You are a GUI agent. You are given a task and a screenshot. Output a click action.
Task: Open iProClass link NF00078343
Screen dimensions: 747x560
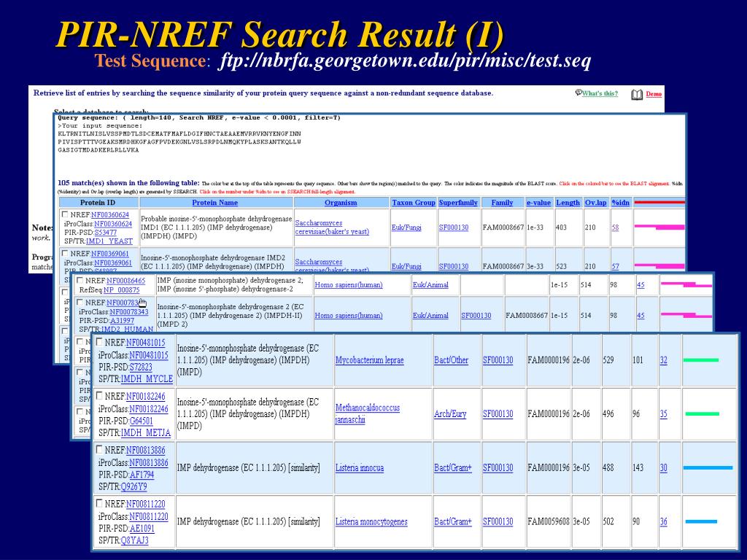[129, 312]
